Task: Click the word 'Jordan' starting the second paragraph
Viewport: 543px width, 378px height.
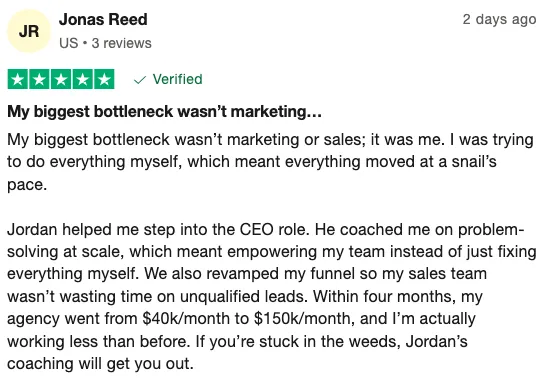Action: [32, 230]
